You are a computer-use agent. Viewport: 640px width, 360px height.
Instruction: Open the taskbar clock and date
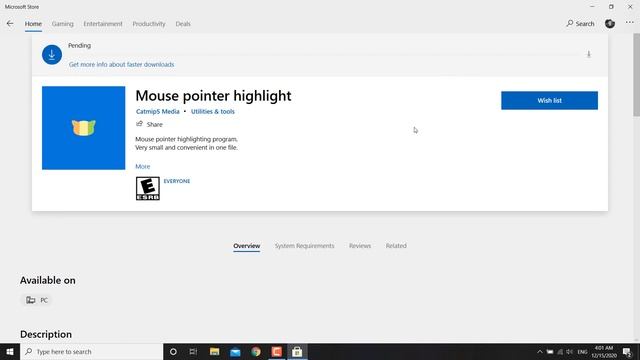[x=604, y=351]
